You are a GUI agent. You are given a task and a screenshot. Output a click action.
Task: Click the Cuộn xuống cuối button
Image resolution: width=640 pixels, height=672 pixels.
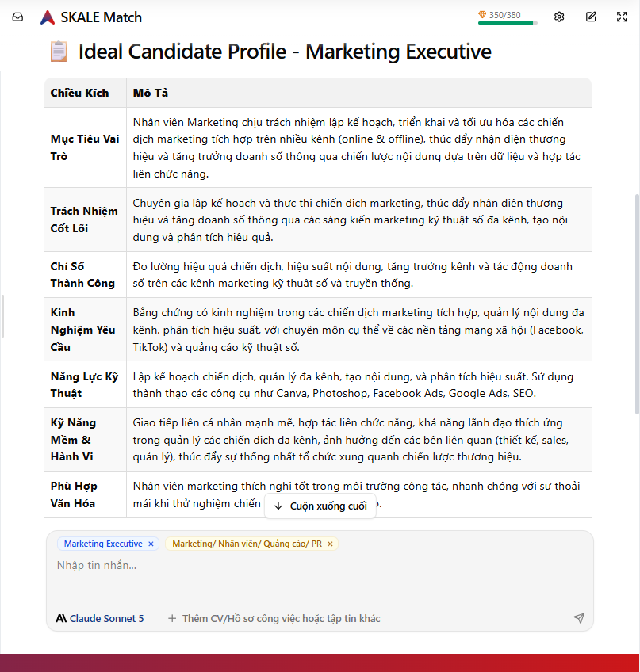pos(320,506)
